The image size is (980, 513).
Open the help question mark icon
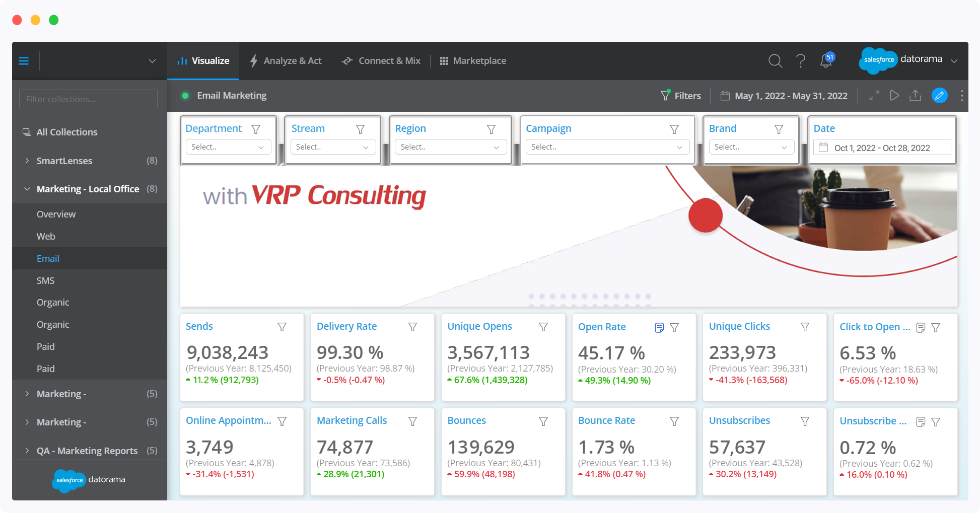(801, 61)
